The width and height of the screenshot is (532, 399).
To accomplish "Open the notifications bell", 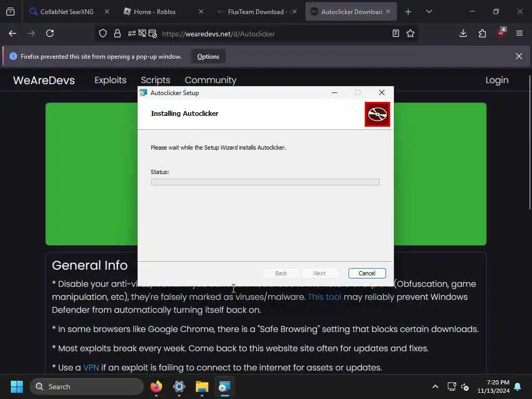I will click(518, 387).
